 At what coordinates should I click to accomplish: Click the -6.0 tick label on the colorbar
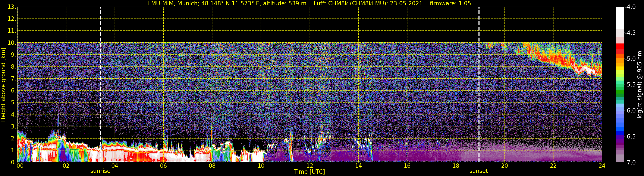pos(630,111)
